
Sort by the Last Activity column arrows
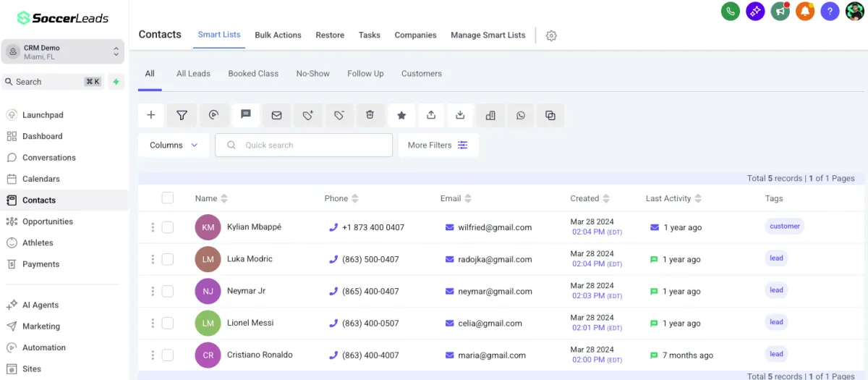coord(698,198)
